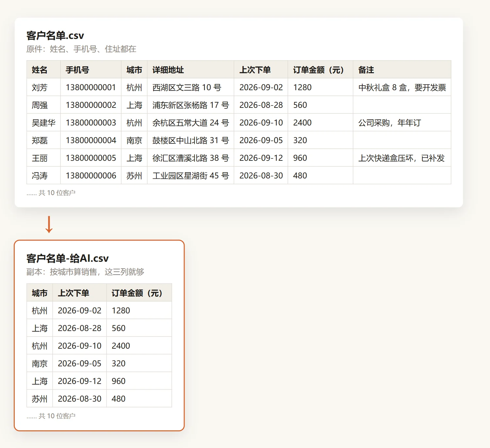Image resolution: width=490 pixels, height=448 pixels.
Task: Click the note "上次快递盒压坏，已补发"
Action: pyautogui.click(x=401, y=158)
